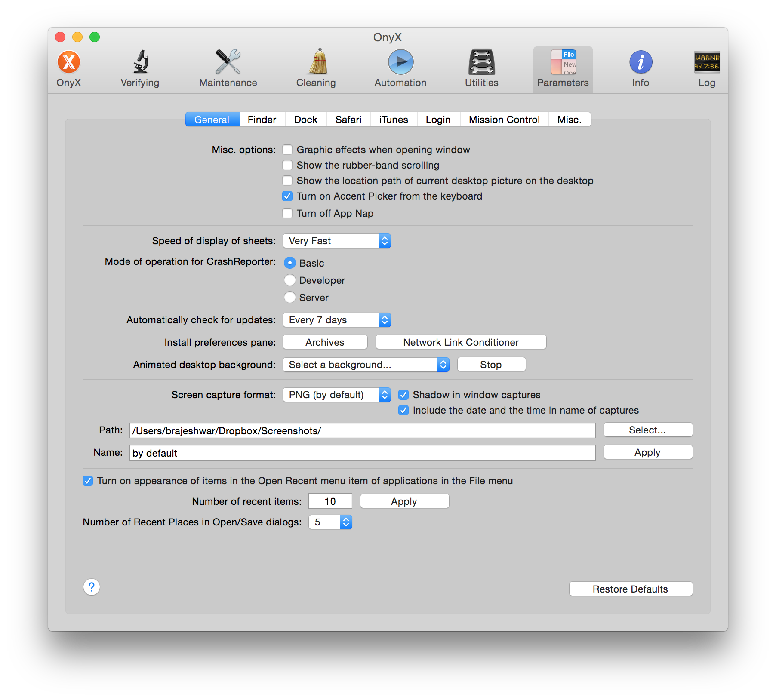Select the Developer CrashReporter mode
This screenshot has width=776, height=700.
[x=290, y=280]
